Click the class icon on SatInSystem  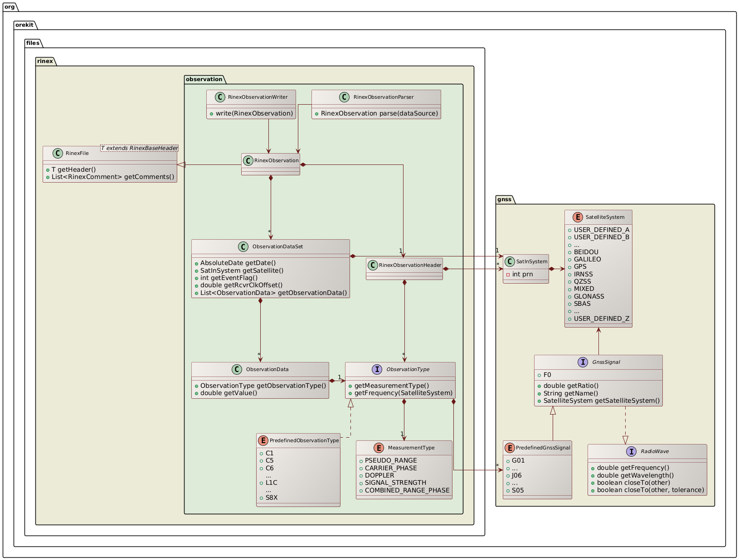pos(510,261)
